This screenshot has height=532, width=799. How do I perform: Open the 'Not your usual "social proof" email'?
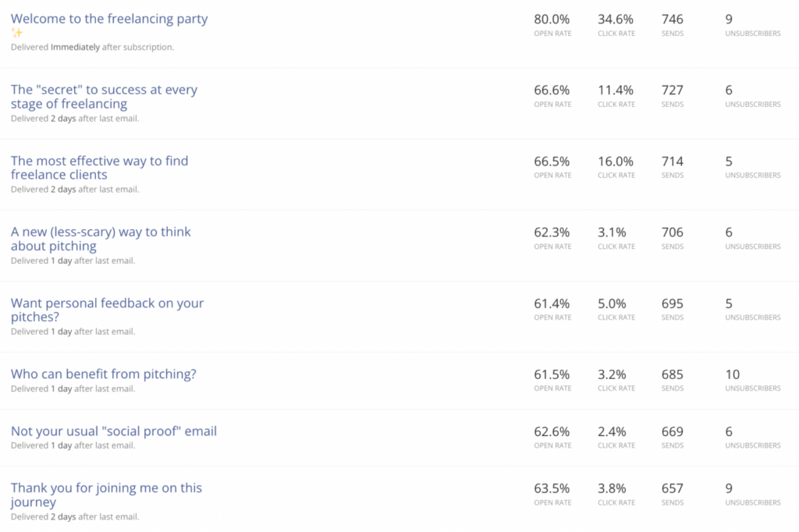(x=114, y=431)
